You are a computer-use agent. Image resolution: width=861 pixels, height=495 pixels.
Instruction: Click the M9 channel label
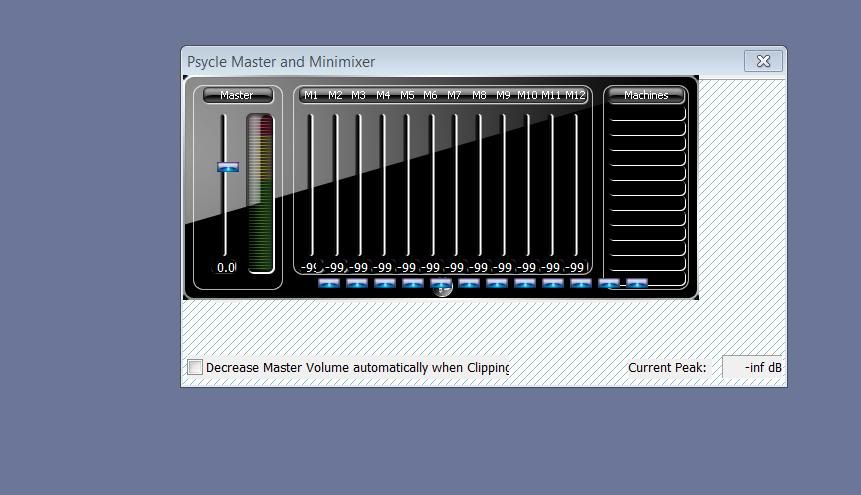tap(503, 95)
